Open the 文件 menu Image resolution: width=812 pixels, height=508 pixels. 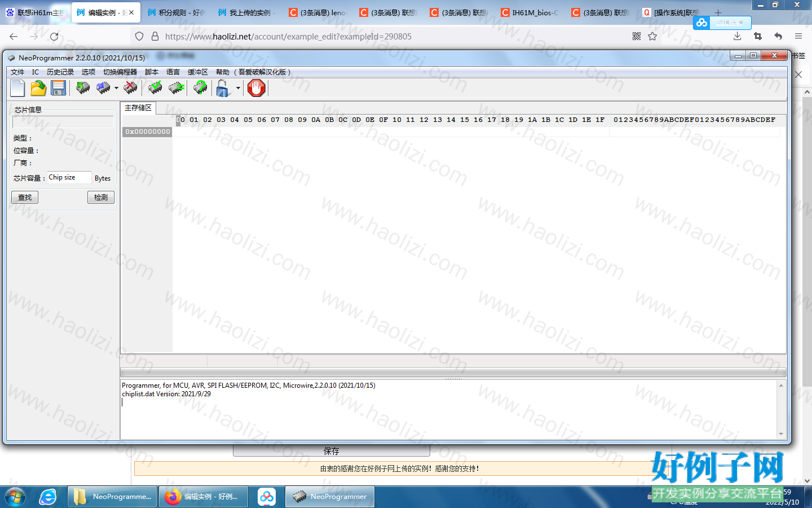(x=17, y=72)
